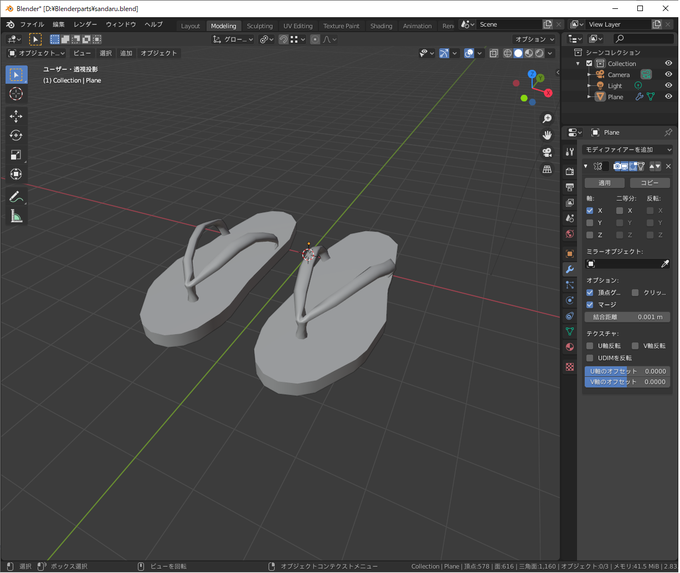Open the Active Tool settings tab
This screenshot has height=573, width=680.
pos(570,151)
